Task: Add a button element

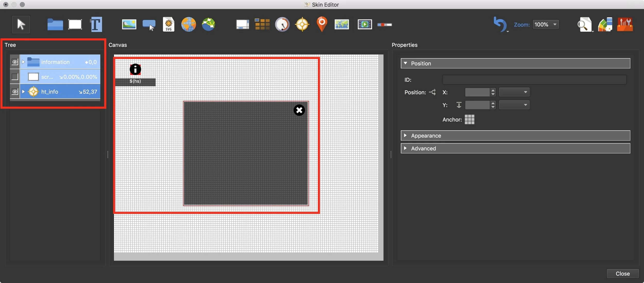Action: [x=149, y=25]
